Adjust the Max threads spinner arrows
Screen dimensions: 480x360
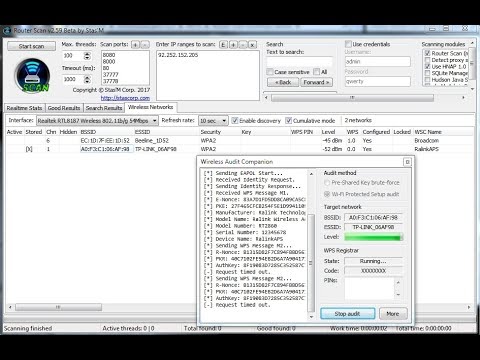pos(87,56)
